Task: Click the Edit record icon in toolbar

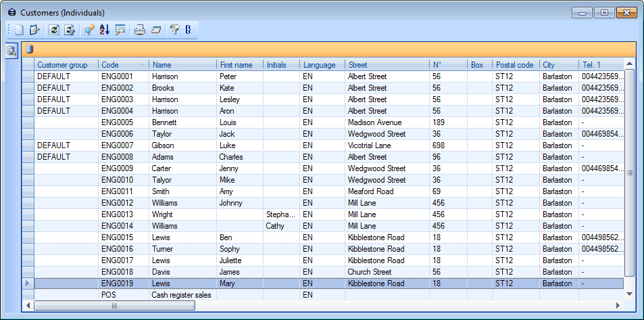Action: 35,30
